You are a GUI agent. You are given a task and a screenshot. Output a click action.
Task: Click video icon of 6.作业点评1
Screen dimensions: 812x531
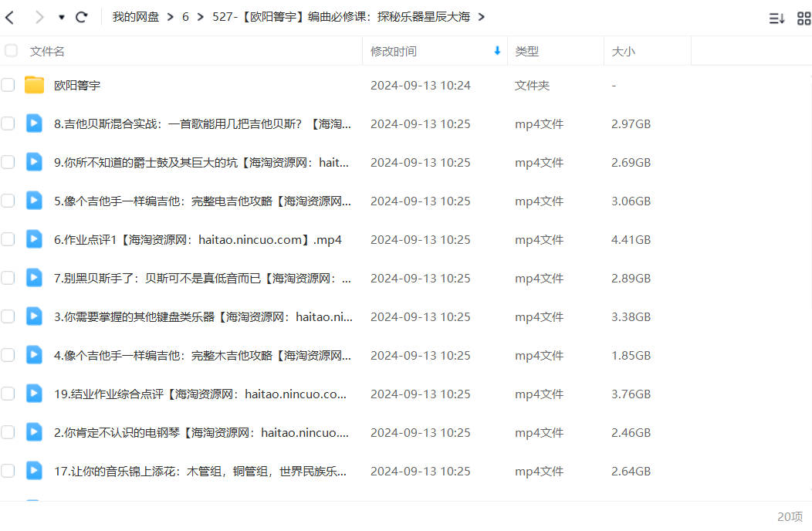34,238
